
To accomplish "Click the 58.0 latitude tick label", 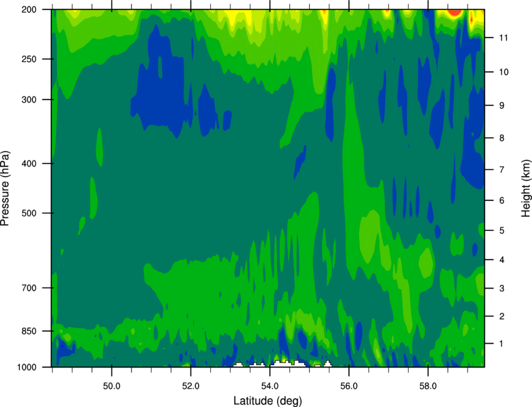I will (428, 386).
